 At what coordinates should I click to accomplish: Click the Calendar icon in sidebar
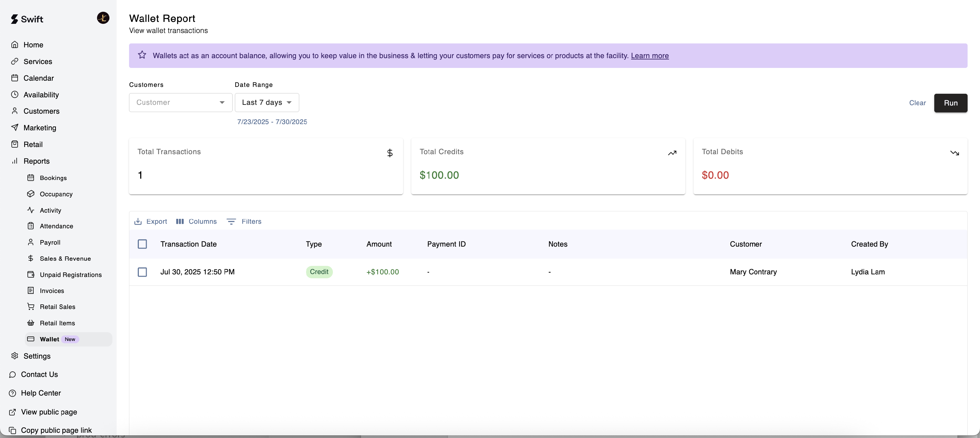point(15,78)
